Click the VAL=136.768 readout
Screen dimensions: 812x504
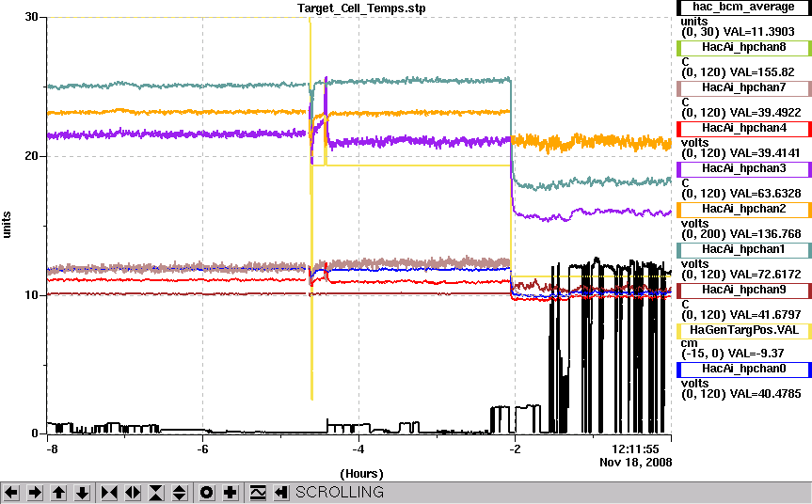tap(765, 234)
